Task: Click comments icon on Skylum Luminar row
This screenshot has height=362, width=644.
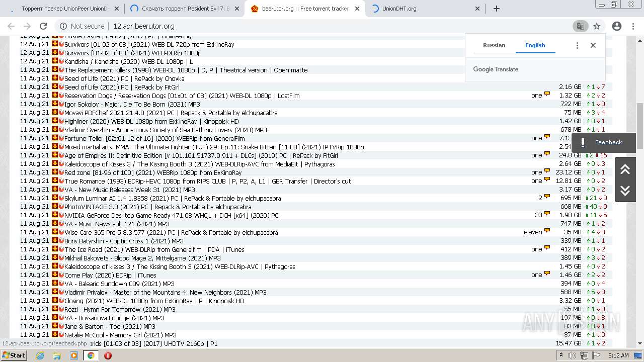Action: (x=547, y=197)
